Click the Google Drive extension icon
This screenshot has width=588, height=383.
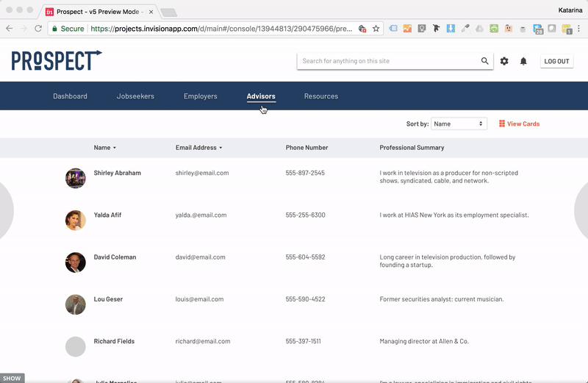coord(480,29)
